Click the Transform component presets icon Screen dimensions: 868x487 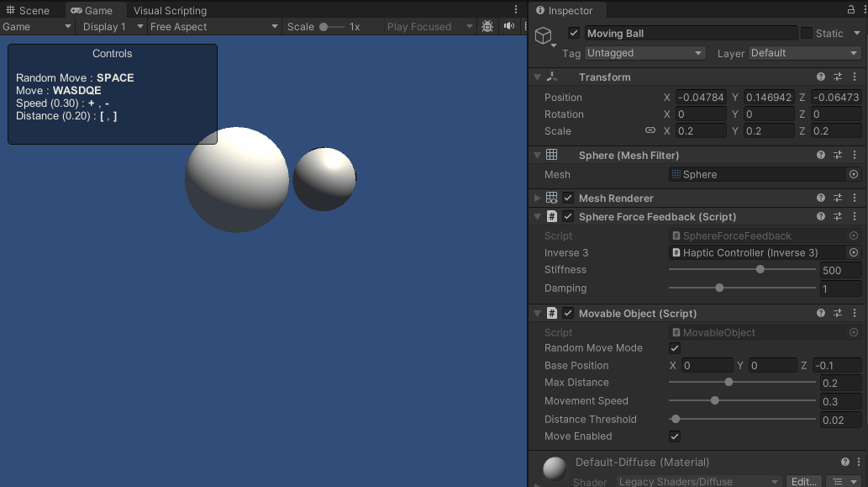[x=837, y=77]
